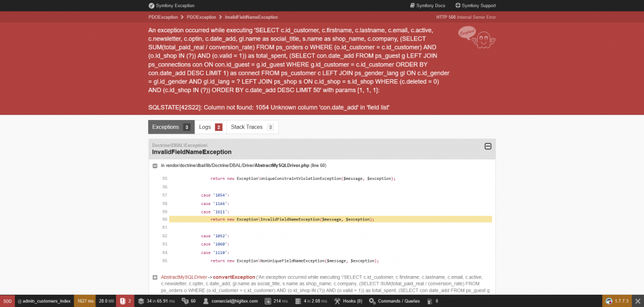Open the 1627 ms performance panel
Screen dimensions: 644x307
[85, 301]
